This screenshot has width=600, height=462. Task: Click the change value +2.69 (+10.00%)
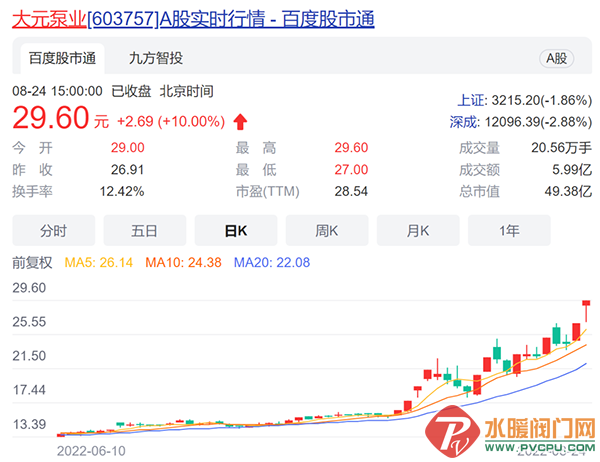[171, 122]
